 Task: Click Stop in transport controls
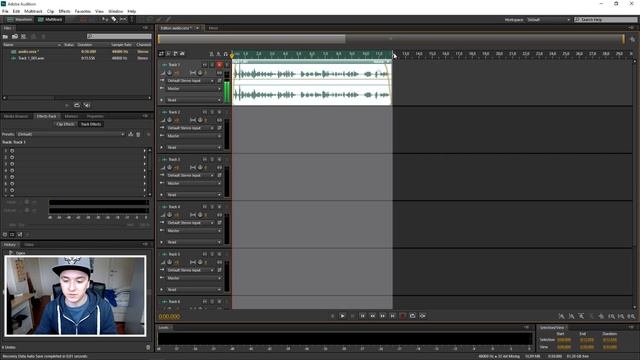[x=333, y=316]
